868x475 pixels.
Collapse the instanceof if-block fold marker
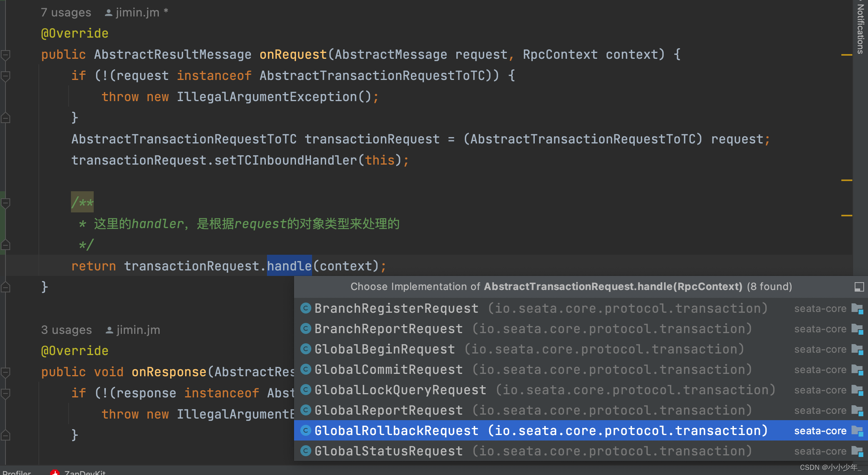[5, 76]
